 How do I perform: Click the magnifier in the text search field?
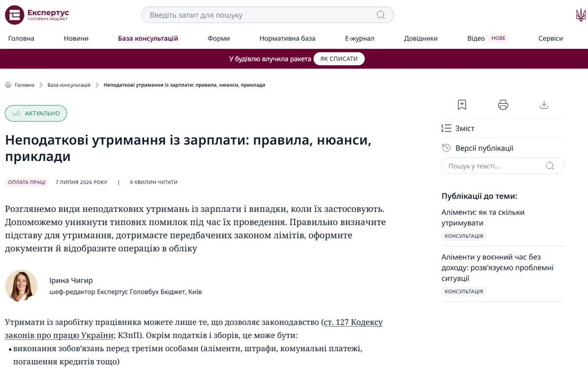pos(550,166)
